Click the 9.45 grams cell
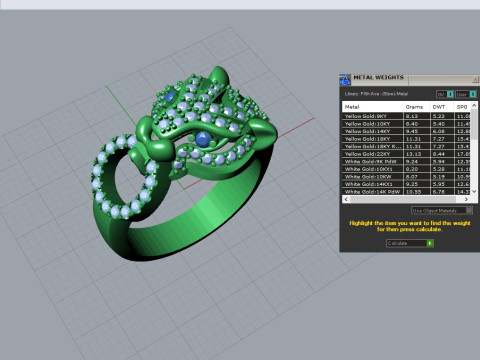Screen dimensions: 480x360 [417, 131]
